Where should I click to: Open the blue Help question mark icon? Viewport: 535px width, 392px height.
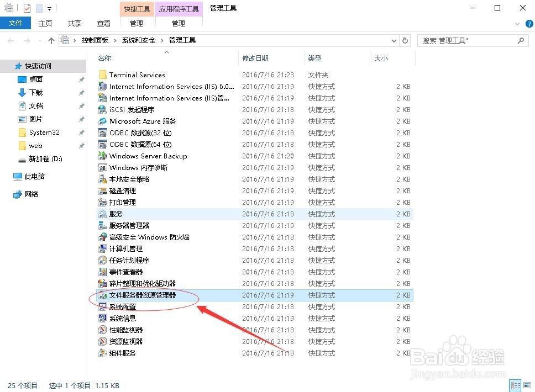pos(529,23)
